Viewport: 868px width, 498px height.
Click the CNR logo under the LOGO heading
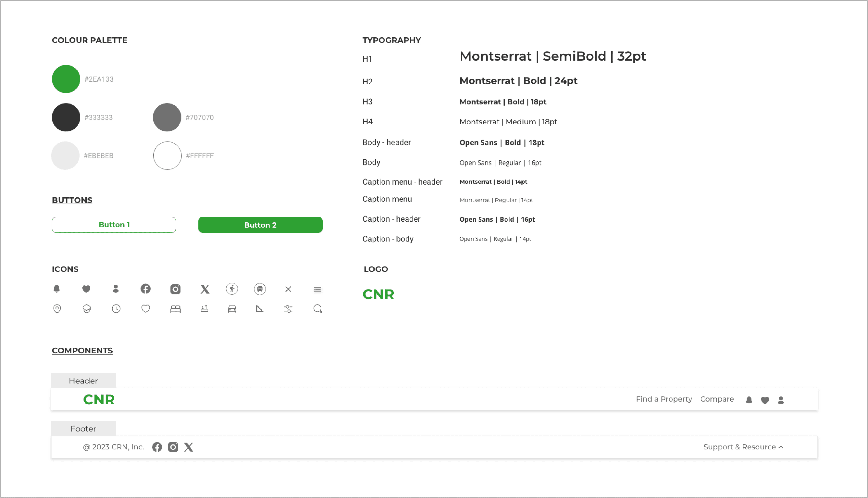point(378,295)
